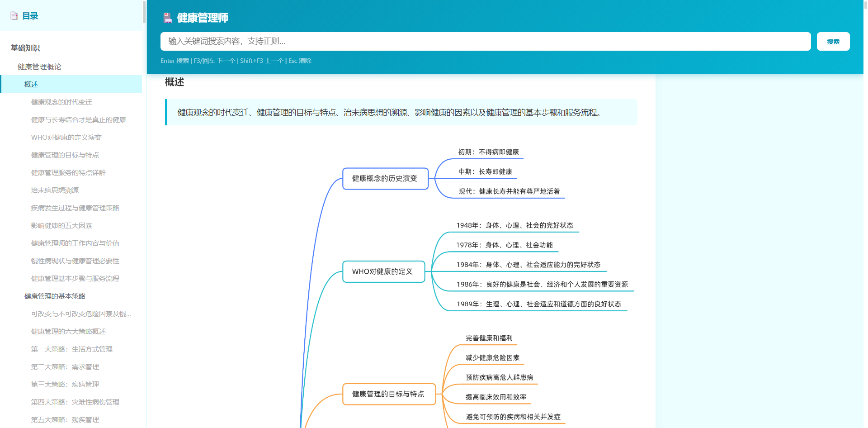
Task: Select the 健康管理的目标与特点 mind map node
Action: click(388, 394)
